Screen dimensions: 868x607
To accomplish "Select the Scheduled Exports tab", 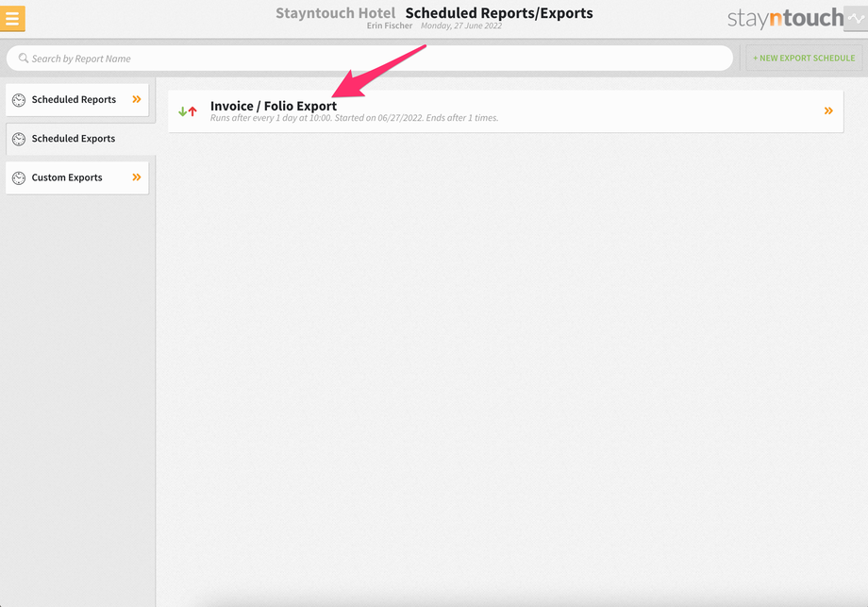I will [x=80, y=139].
